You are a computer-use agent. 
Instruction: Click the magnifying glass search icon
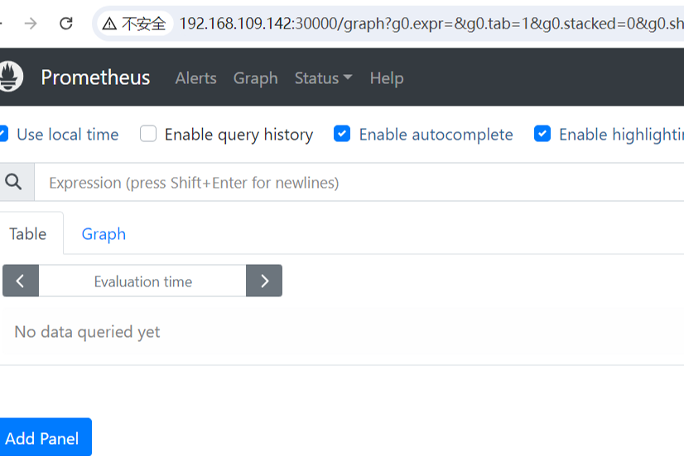point(14,182)
